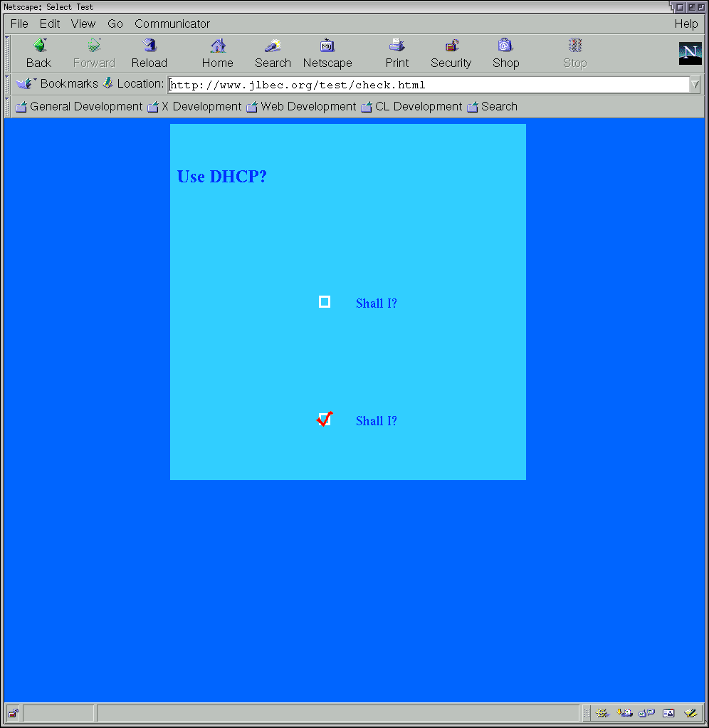Go to the Home page
The height and width of the screenshot is (728, 709).
[218, 53]
